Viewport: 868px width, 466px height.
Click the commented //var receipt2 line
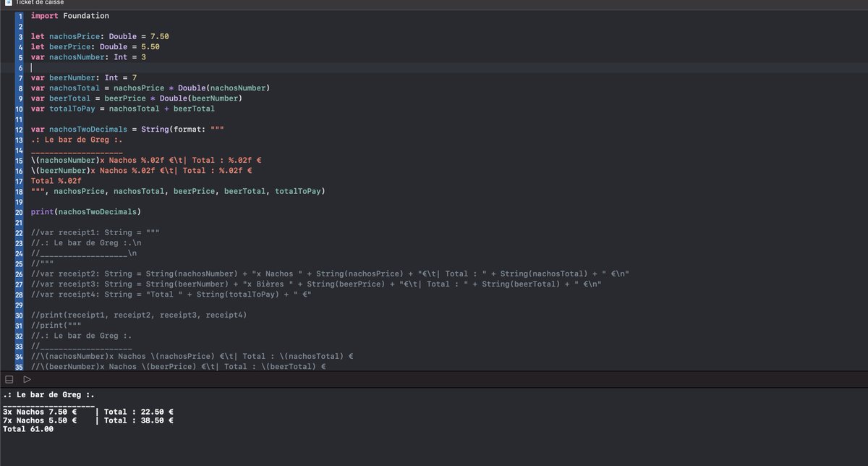tap(331, 274)
